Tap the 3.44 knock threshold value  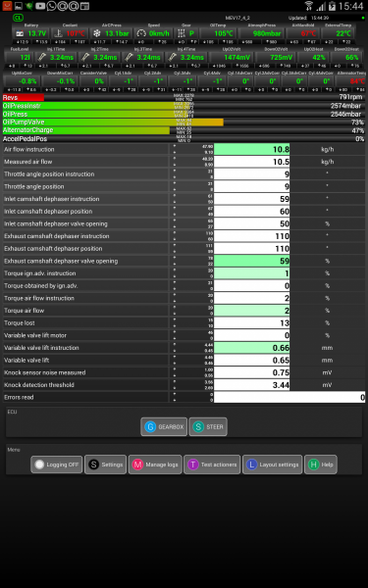251,385
